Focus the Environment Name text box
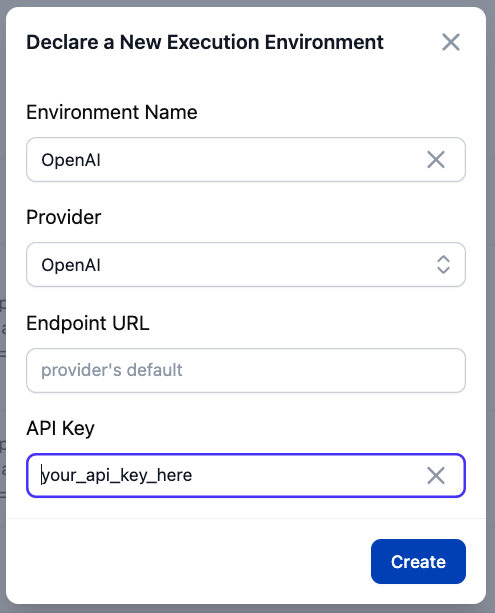This screenshot has height=613, width=495. 227,160
